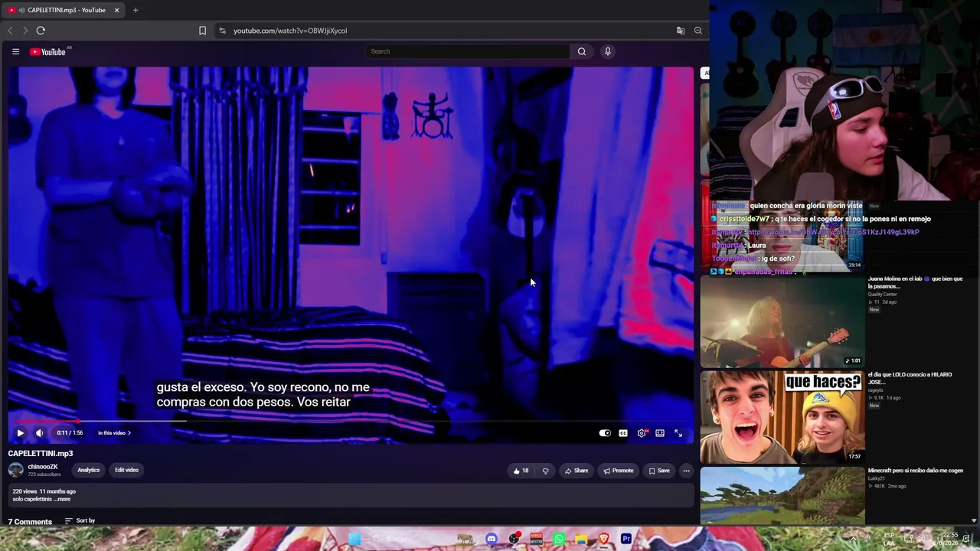Screen dimensions: 980x551
Task: Save the video to a playlist
Action: click(x=659, y=471)
